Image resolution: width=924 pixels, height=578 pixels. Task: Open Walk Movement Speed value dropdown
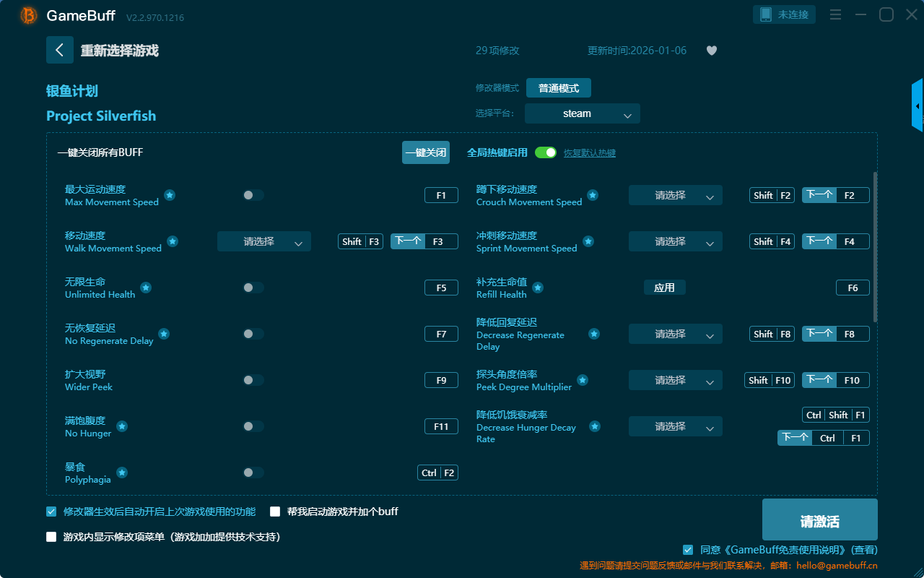(263, 241)
